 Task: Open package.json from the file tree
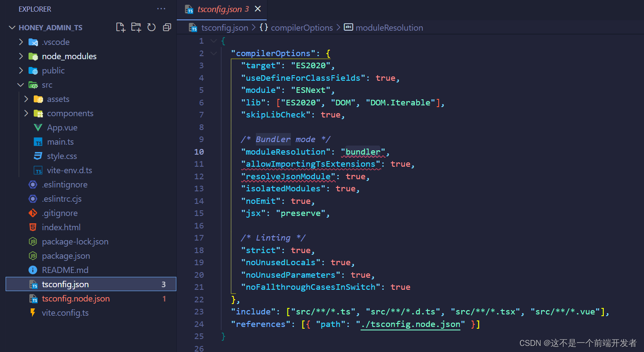(66, 256)
